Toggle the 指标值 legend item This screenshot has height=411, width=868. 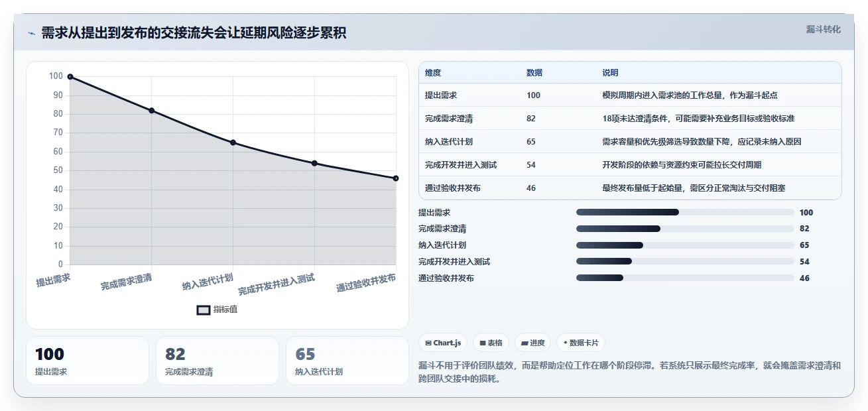217,310
